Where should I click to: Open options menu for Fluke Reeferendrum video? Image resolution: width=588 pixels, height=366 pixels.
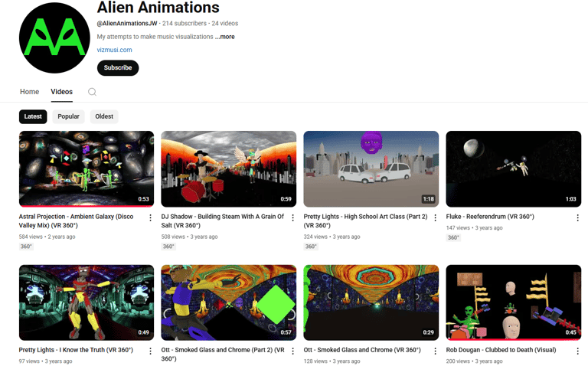click(577, 217)
